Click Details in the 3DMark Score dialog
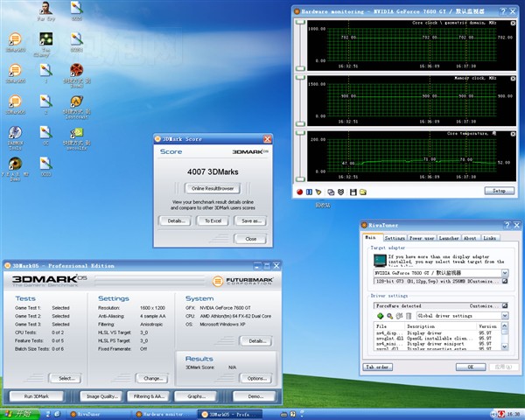The width and height of the screenshot is (525, 420). [175, 220]
